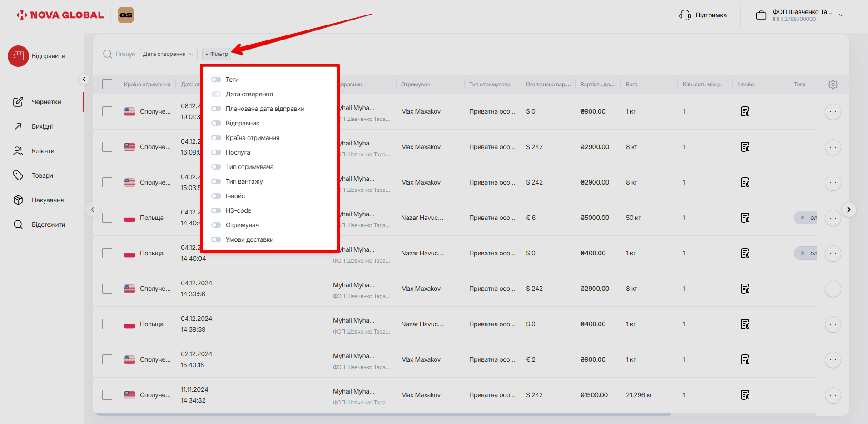Viewport: 868px width, 424px height.
Task: Click the Підтримка headset icon
Action: click(685, 15)
